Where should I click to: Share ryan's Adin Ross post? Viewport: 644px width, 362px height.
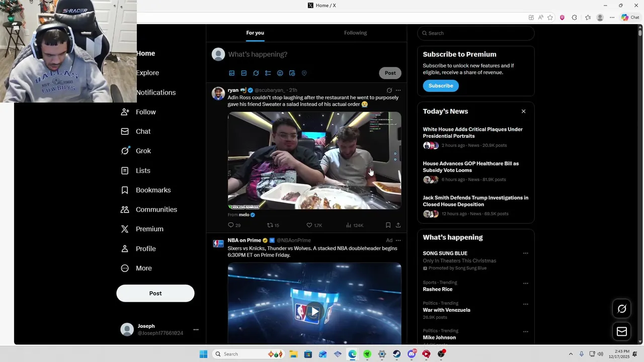click(x=398, y=225)
